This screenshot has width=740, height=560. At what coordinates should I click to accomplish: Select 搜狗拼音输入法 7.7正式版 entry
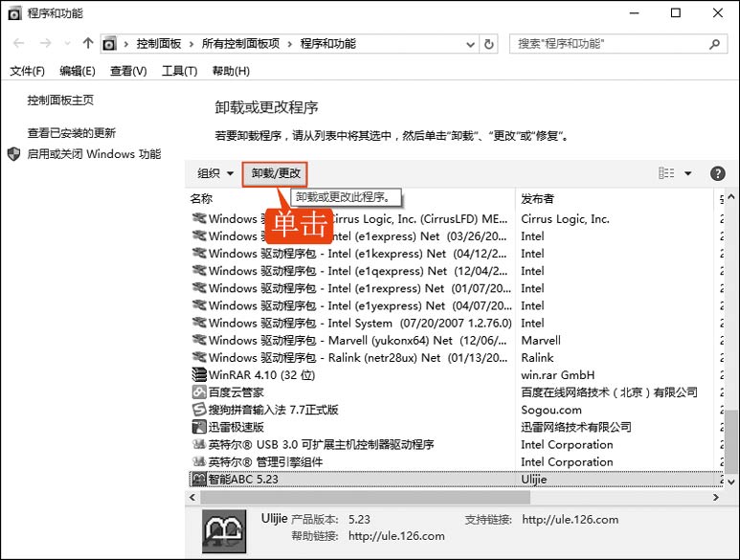274,410
